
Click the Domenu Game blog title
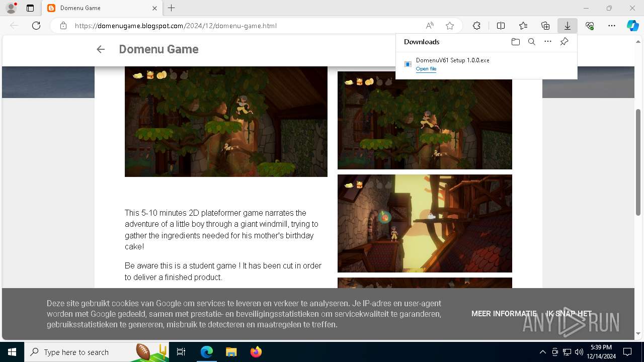158,49
